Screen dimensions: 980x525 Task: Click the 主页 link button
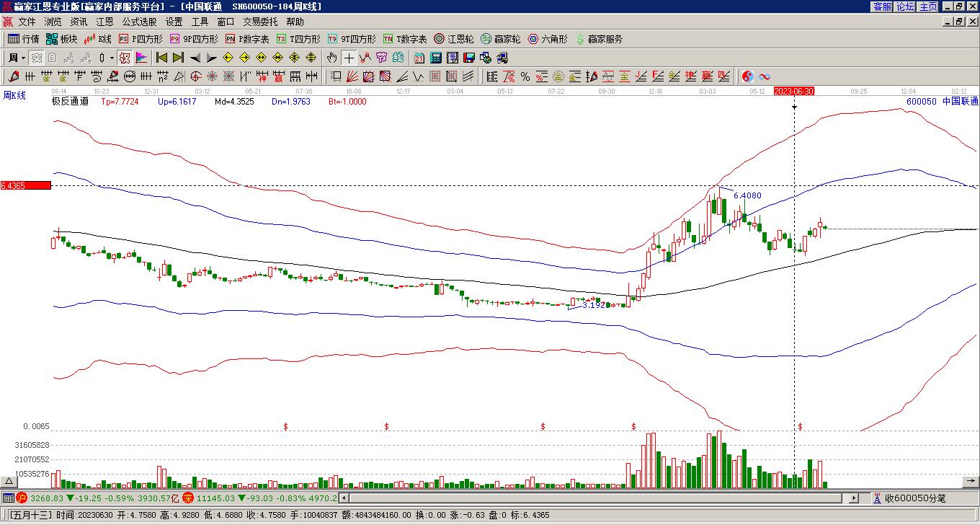click(x=928, y=6)
